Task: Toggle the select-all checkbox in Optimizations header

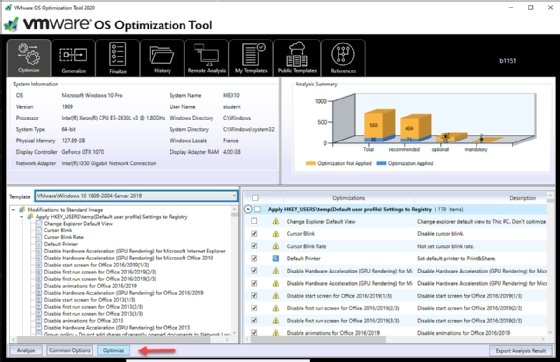Action: click(x=255, y=198)
